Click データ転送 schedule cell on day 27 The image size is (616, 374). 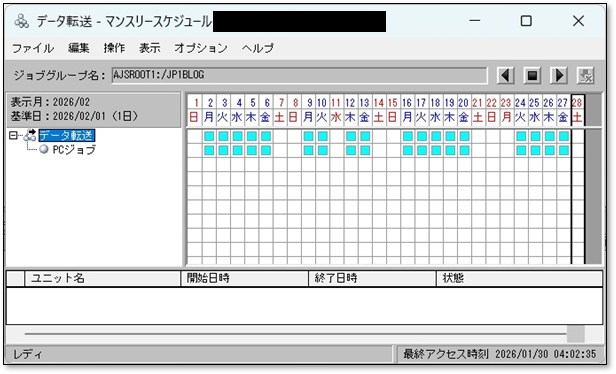click(x=563, y=136)
